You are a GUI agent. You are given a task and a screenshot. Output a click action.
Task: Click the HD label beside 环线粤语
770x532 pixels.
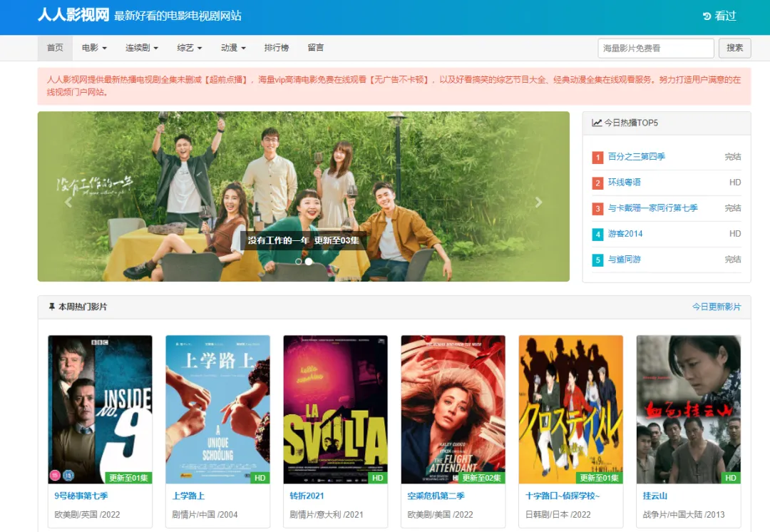[x=735, y=183]
